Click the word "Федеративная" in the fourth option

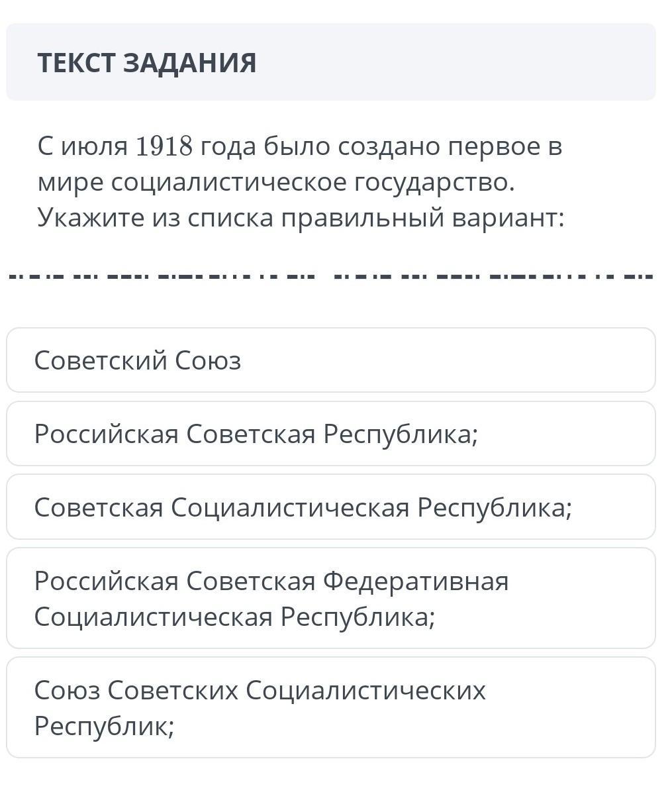pyautogui.click(x=416, y=581)
